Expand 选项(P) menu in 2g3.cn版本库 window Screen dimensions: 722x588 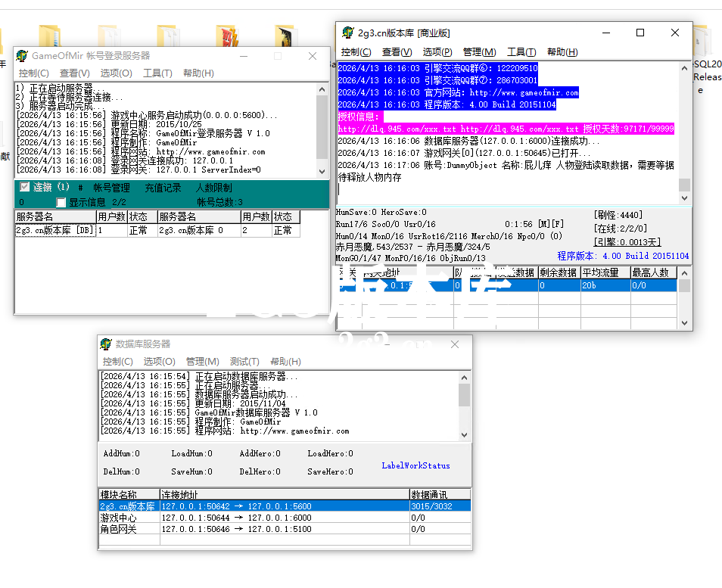(437, 52)
